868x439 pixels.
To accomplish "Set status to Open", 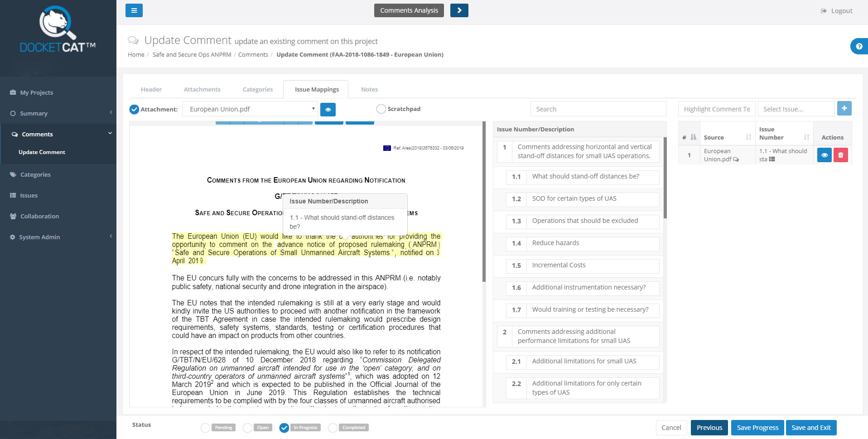I will coord(247,428).
